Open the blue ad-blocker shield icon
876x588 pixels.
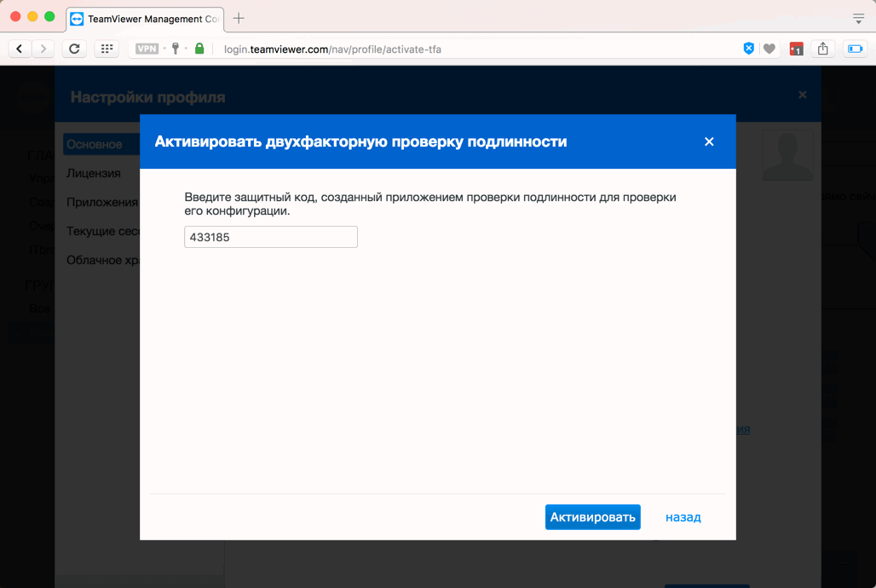click(749, 49)
